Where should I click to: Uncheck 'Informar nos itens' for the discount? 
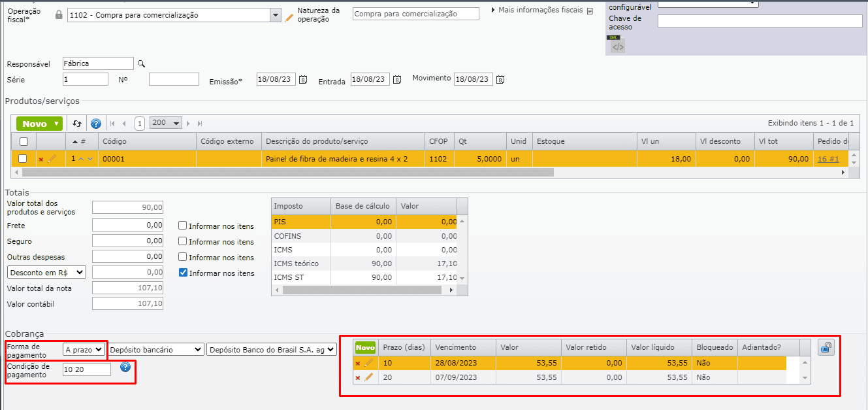[183, 273]
